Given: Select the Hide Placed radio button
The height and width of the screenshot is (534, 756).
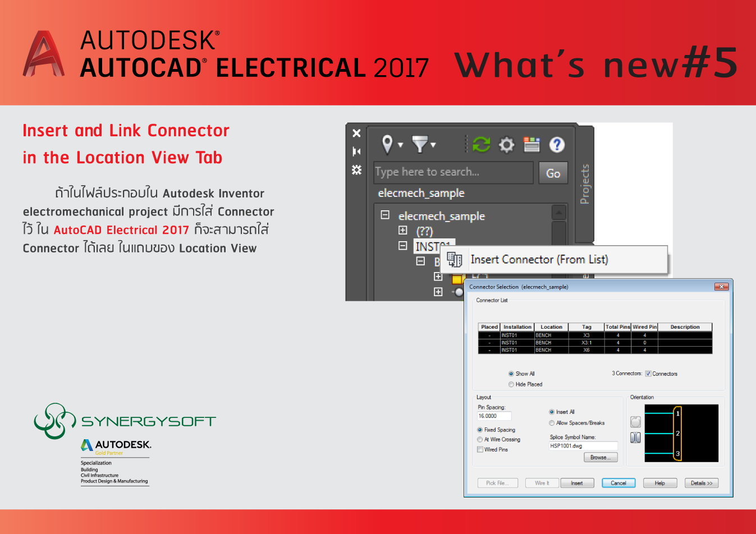Looking at the screenshot, I should (x=511, y=384).
